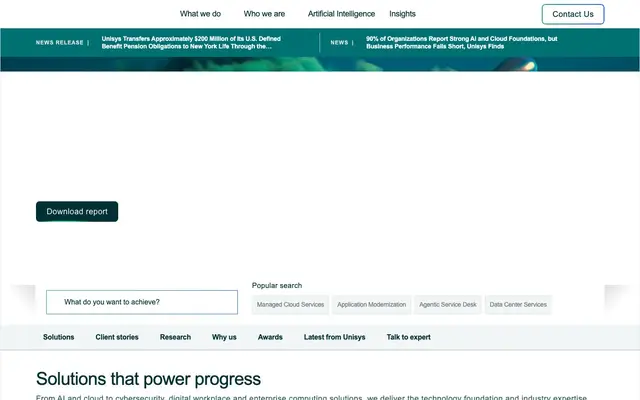The image size is (640, 400).
Task: Select Managed Cloud Services popular search
Action: pos(290,304)
